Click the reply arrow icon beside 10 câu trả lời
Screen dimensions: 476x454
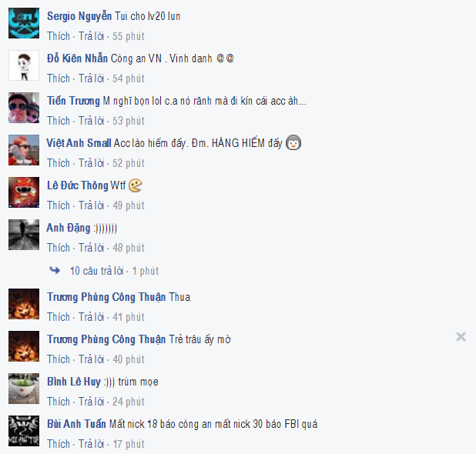pos(55,270)
